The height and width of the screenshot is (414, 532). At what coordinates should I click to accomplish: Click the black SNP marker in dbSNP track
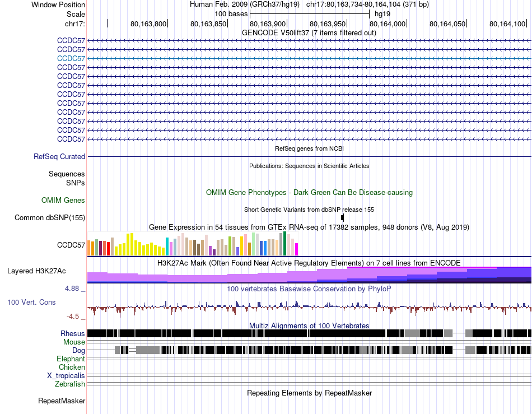[342, 217]
